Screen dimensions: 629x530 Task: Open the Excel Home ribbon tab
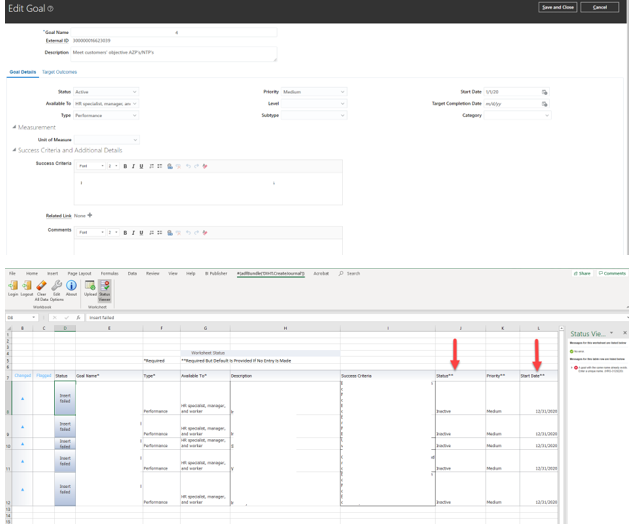click(x=32, y=273)
